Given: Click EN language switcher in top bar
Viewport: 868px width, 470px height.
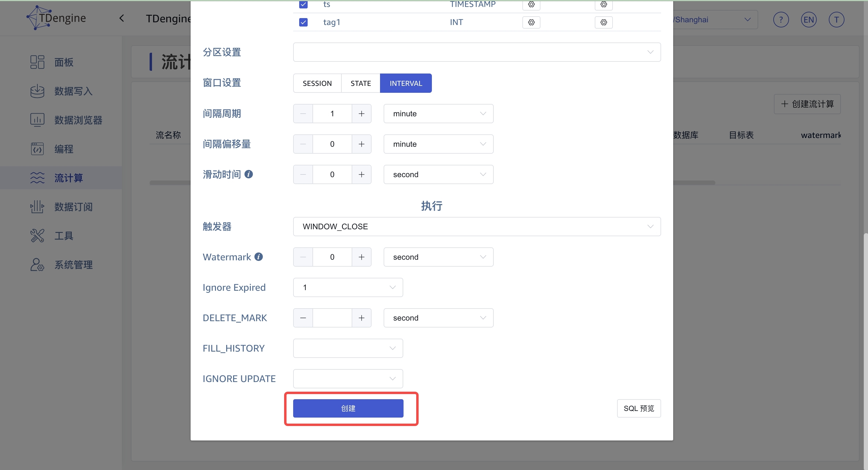Looking at the screenshot, I should pyautogui.click(x=809, y=20).
